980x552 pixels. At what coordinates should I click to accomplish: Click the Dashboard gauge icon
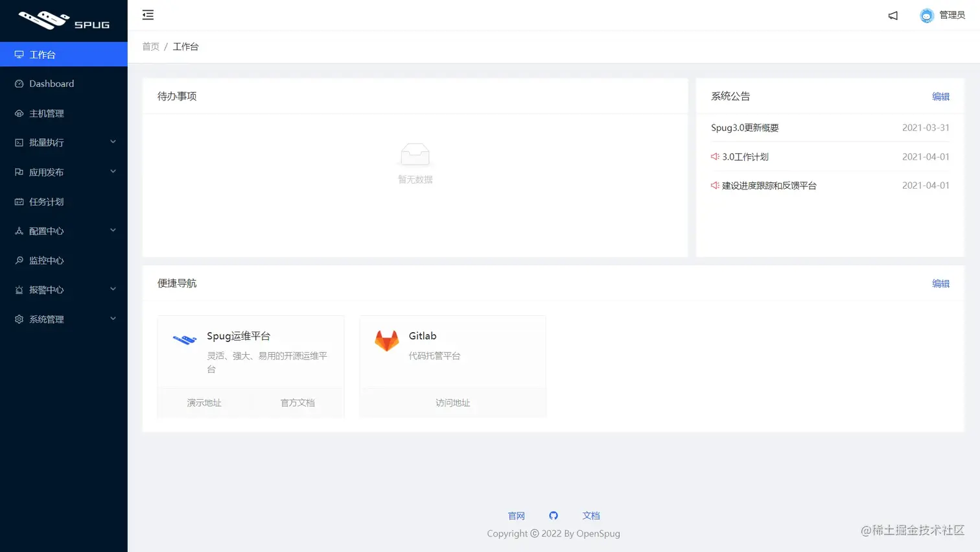click(19, 84)
